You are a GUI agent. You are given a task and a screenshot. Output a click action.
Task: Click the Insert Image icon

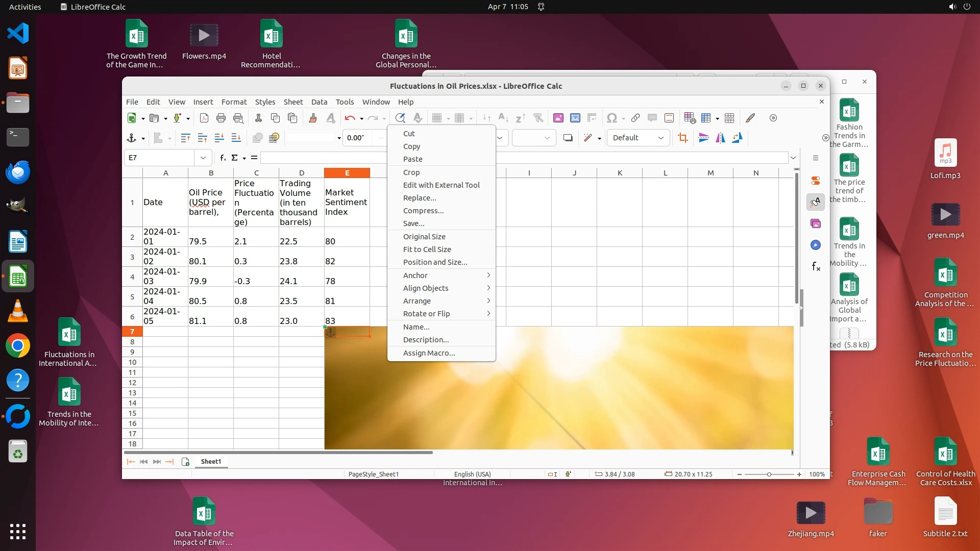(558, 118)
